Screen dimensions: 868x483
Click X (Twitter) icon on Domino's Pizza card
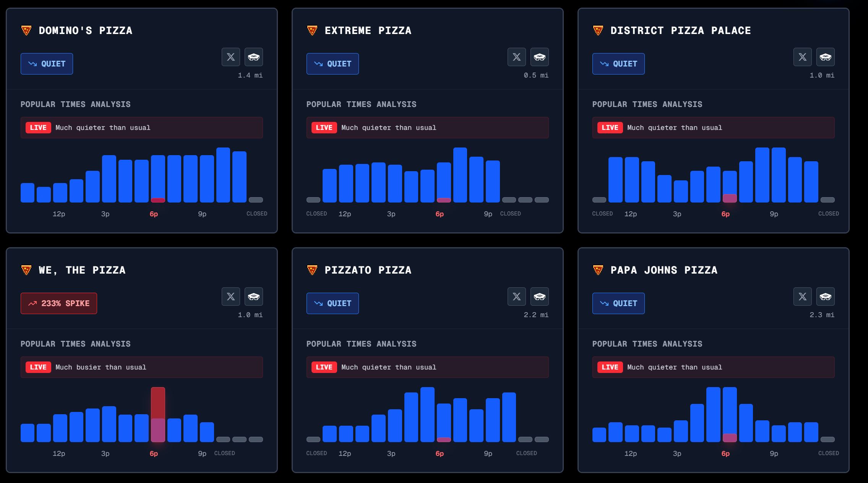click(x=230, y=57)
